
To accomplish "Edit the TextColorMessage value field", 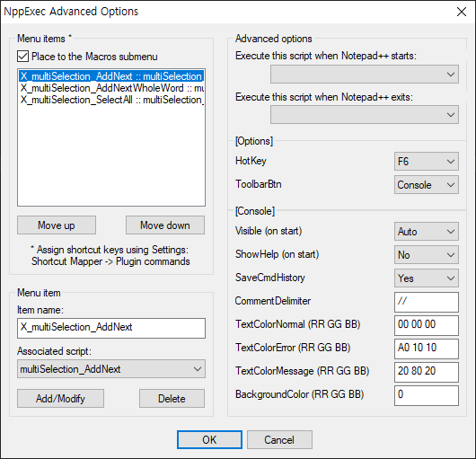I will [x=427, y=372].
